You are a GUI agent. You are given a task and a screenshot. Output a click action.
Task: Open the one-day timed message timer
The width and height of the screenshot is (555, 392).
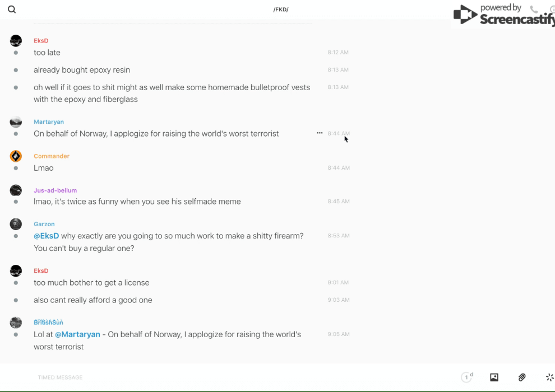pos(467,377)
